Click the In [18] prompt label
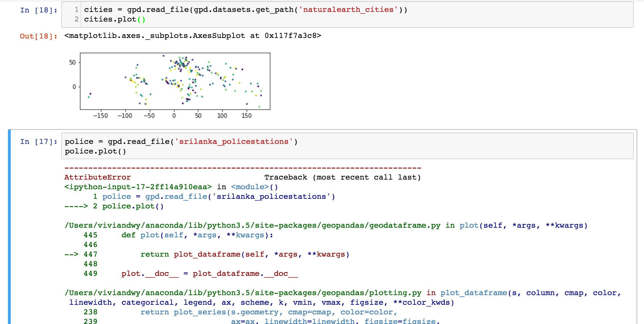 [39, 10]
